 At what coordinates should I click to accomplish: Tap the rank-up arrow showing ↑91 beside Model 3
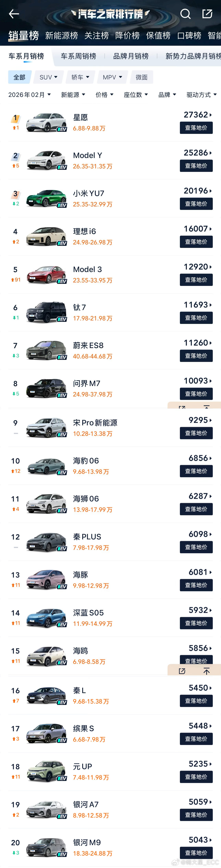15,280
